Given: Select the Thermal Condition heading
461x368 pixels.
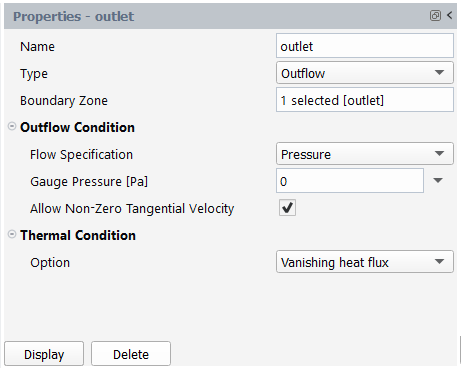Looking at the screenshot, I should pos(78,235).
